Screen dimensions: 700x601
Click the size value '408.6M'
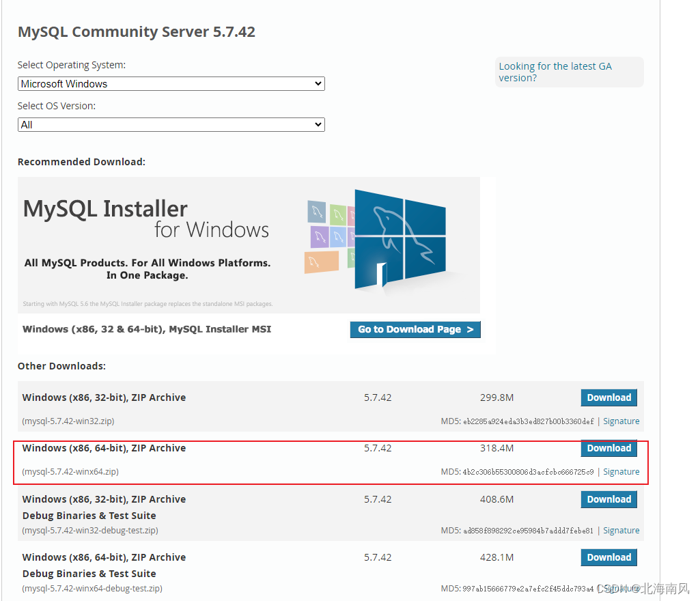[497, 499]
